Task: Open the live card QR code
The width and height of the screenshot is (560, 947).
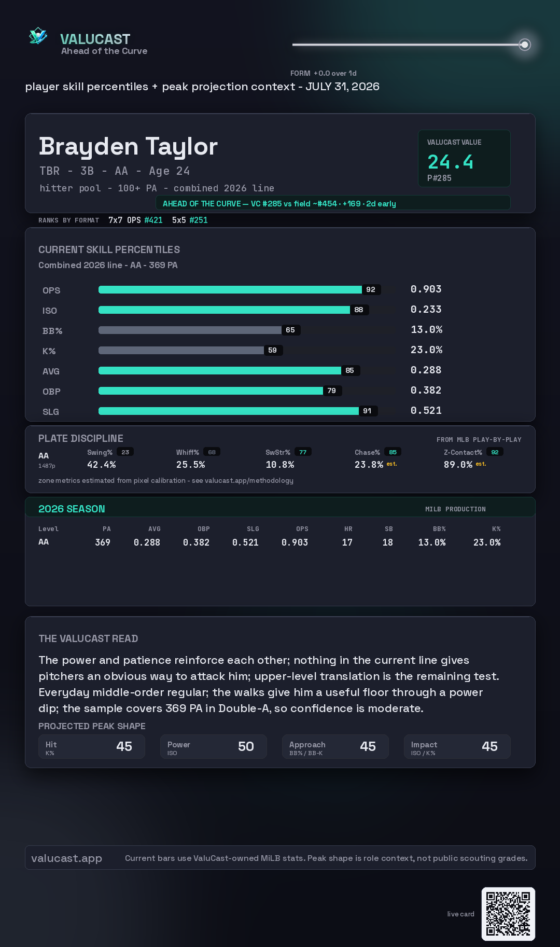Action: [508, 914]
